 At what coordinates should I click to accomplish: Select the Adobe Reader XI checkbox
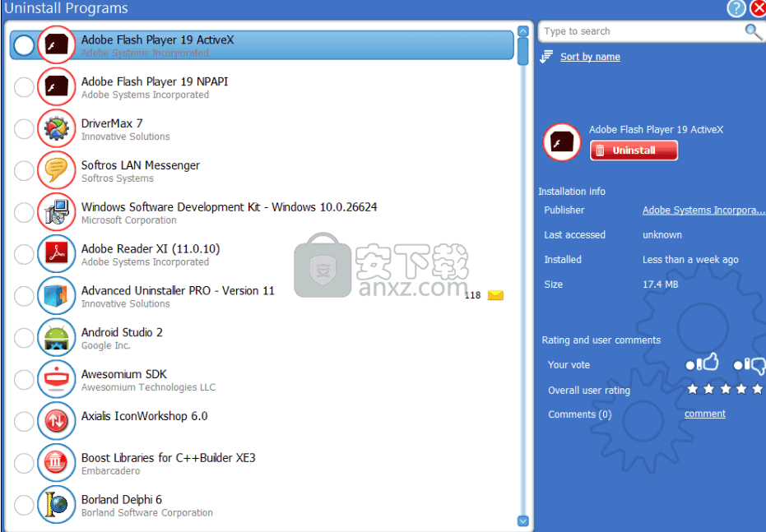coord(24,254)
